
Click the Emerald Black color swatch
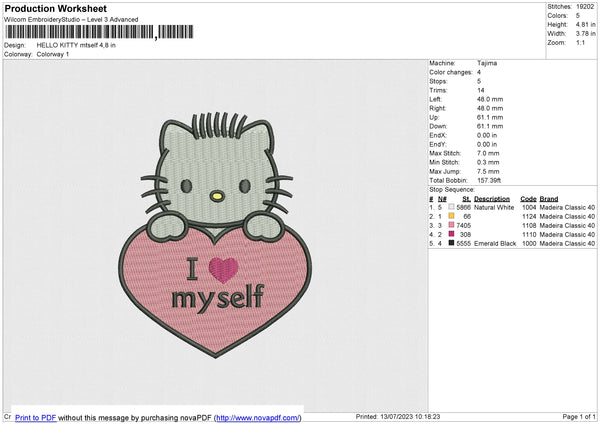point(451,243)
